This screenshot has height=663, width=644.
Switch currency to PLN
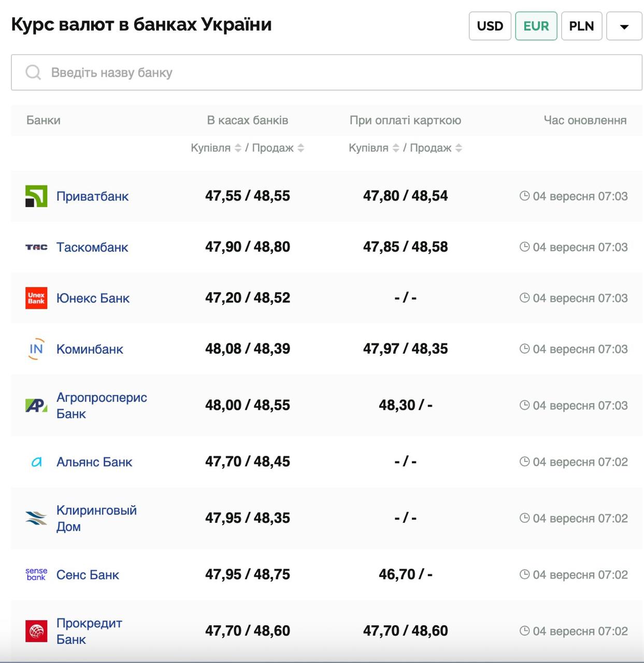pyautogui.click(x=581, y=26)
